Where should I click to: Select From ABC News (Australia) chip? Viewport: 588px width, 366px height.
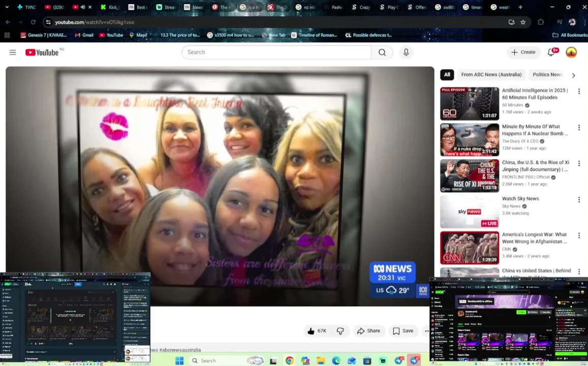[x=491, y=75]
